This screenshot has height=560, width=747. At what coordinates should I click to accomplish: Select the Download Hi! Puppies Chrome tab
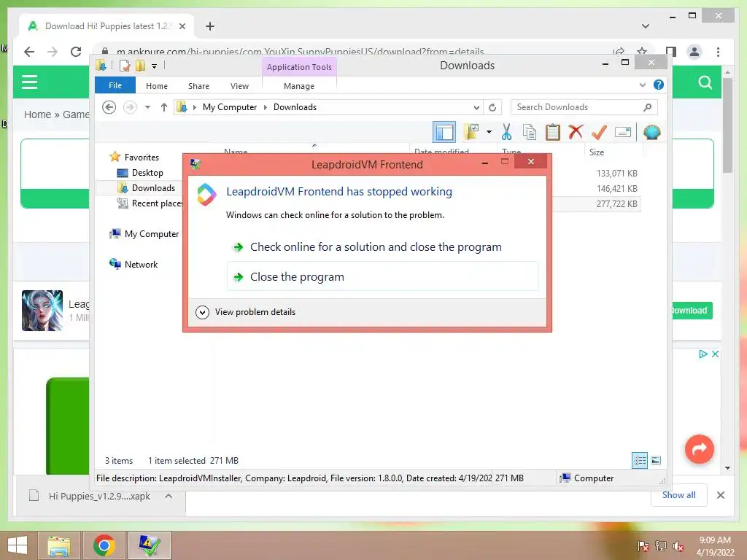click(x=107, y=26)
